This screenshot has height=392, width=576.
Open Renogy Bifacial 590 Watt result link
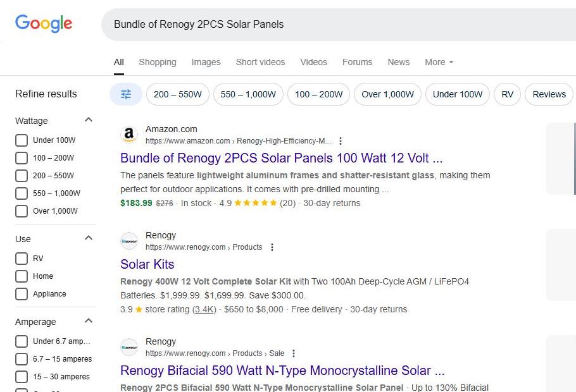tap(282, 371)
